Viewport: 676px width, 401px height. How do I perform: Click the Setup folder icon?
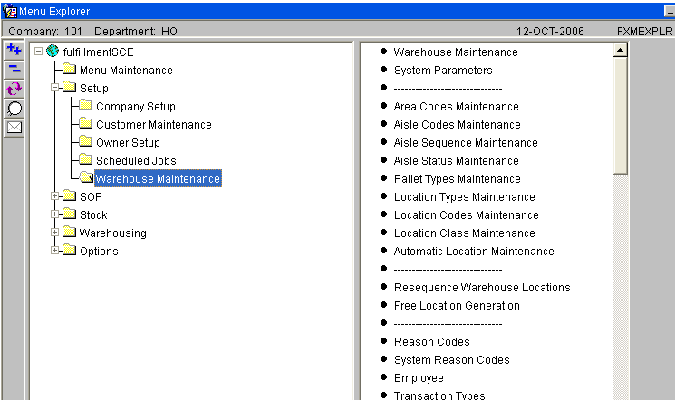click(x=69, y=87)
